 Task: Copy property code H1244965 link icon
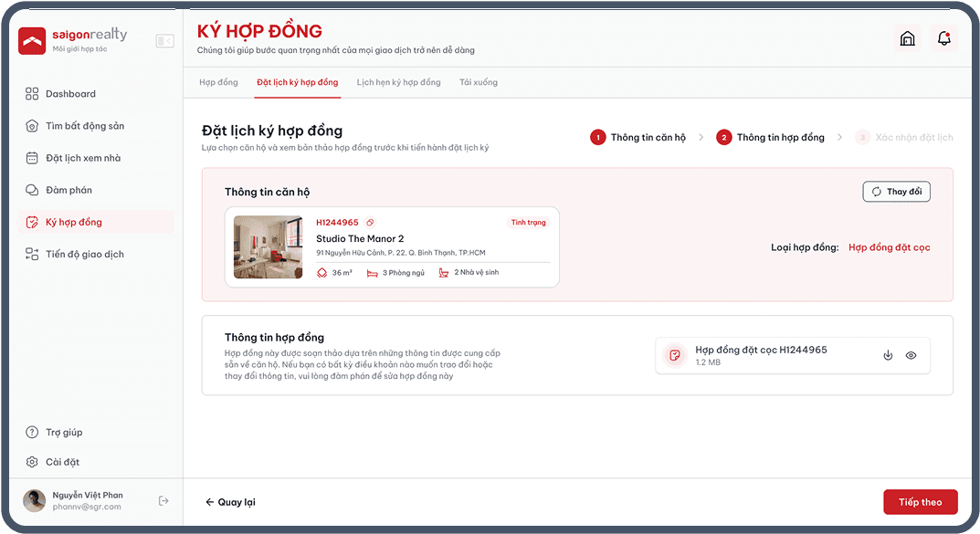[371, 223]
